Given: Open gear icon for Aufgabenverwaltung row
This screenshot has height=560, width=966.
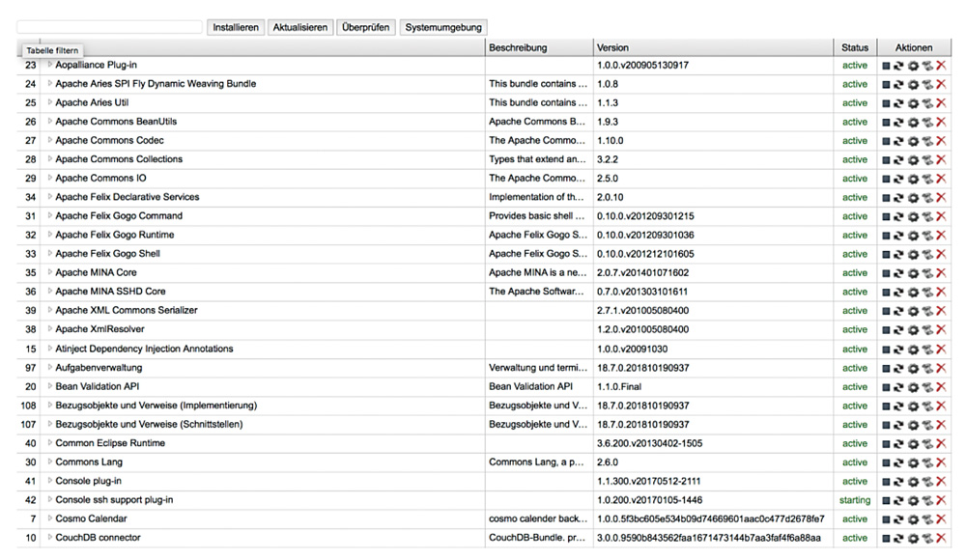Looking at the screenshot, I should click(913, 369).
